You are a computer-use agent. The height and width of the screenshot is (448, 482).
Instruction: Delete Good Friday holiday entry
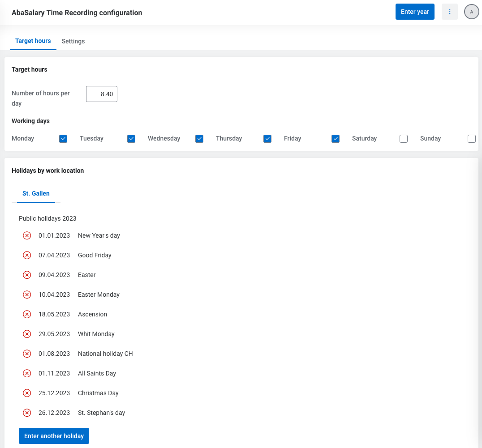(x=27, y=255)
